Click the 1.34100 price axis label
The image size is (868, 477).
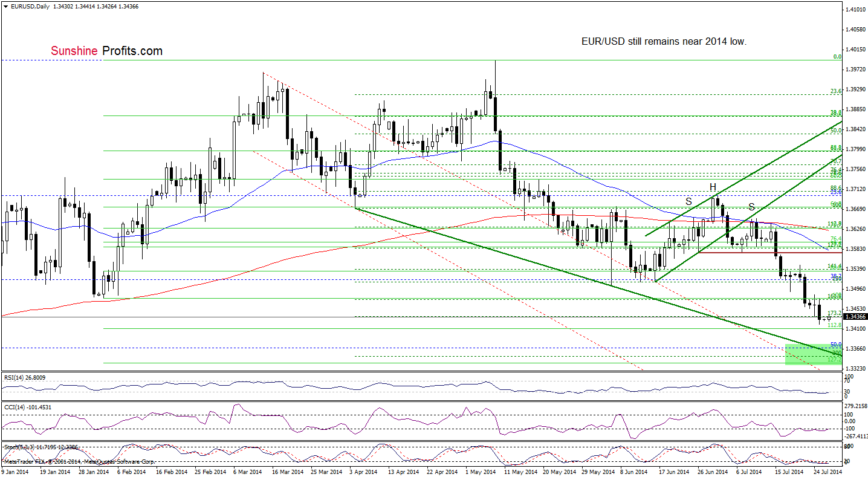tap(856, 329)
